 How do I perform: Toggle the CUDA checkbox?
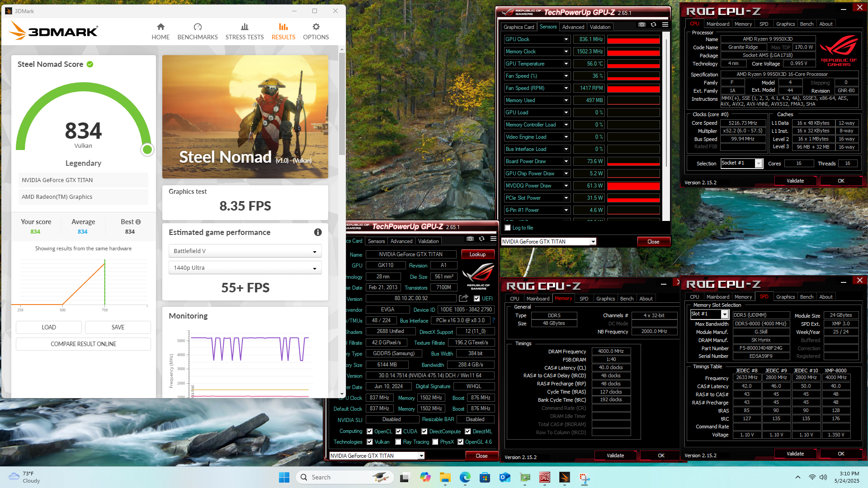(x=399, y=432)
